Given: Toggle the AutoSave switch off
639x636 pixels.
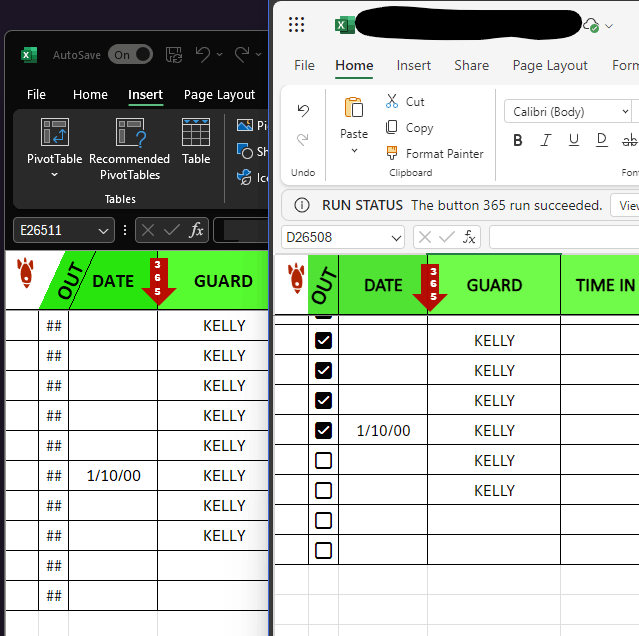Looking at the screenshot, I should pyautogui.click(x=130, y=55).
